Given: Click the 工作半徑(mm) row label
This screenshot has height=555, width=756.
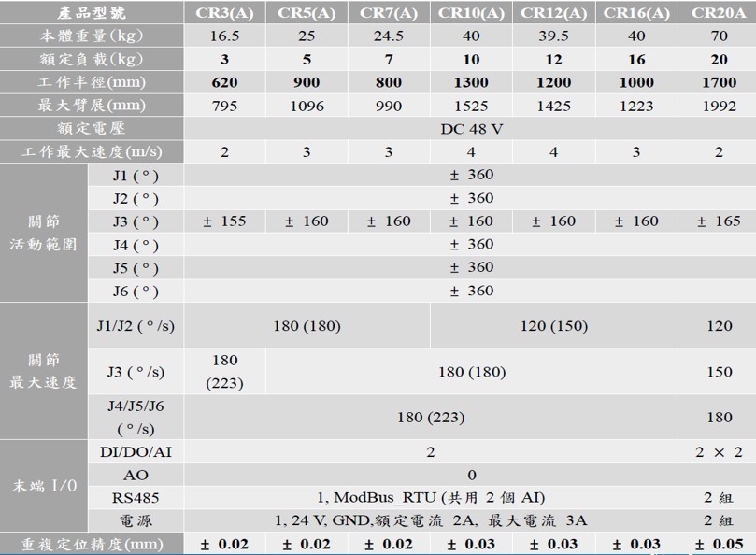Looking at the screenshot, I should coord(92,82).
